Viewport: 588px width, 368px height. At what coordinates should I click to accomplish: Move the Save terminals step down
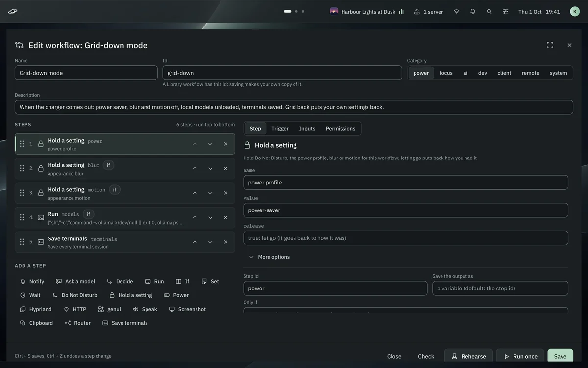pos(210,242)
